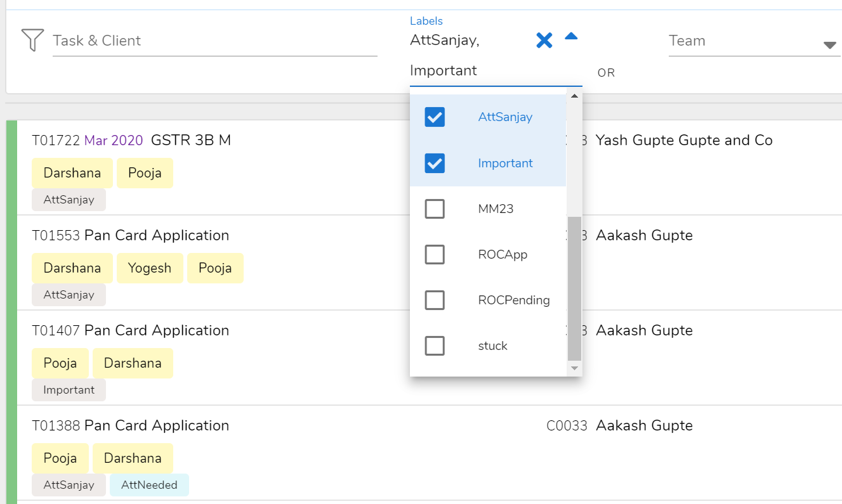Click the filter funnel icon
Viewport: 842px width, 504px height.
[32, 40]
